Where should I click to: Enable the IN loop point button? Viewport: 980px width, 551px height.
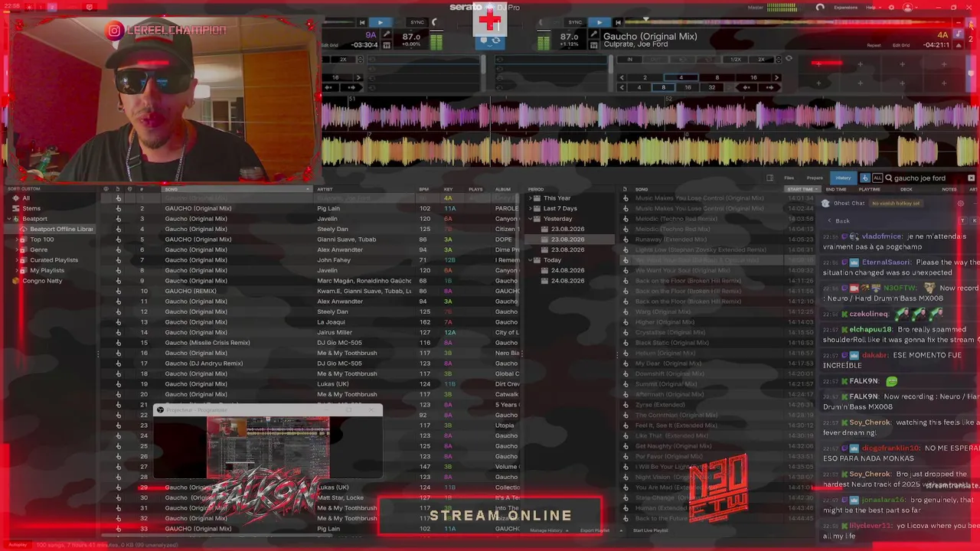pyautogui.click(x=630, y=59)
